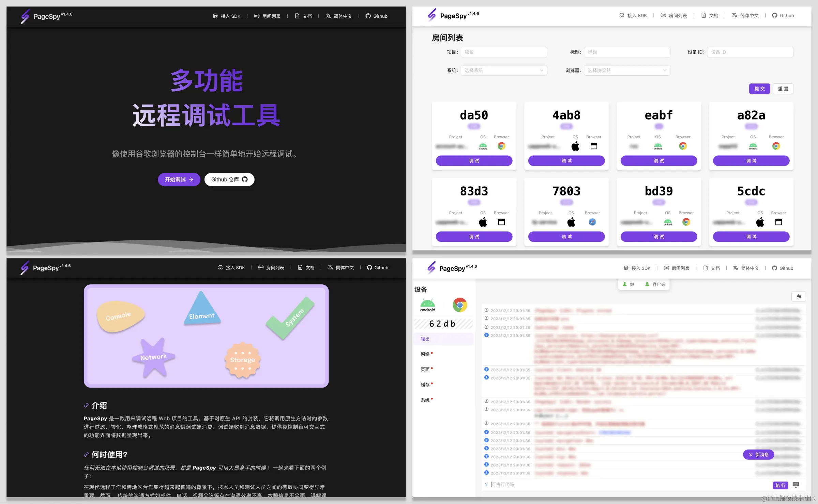Click the keyboard icon beside the 执行 button
Screen dimensions: 818x504
pos(796,485)
